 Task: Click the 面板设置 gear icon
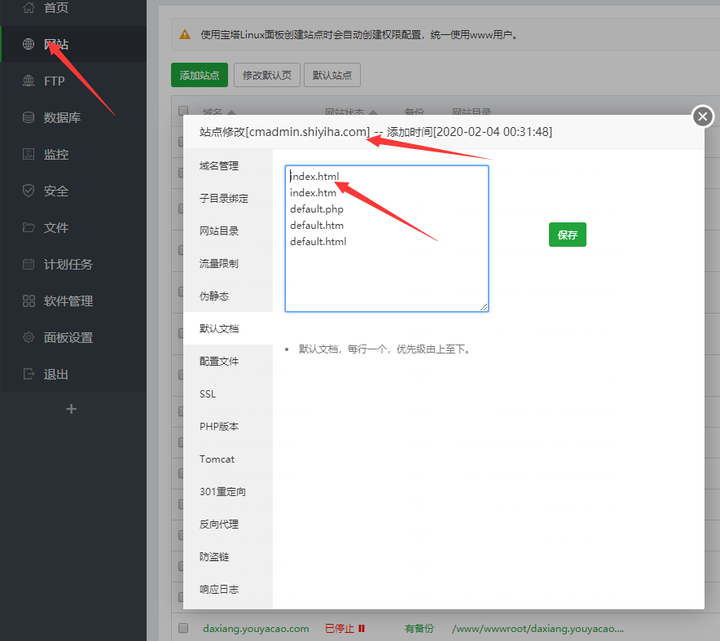28,337
